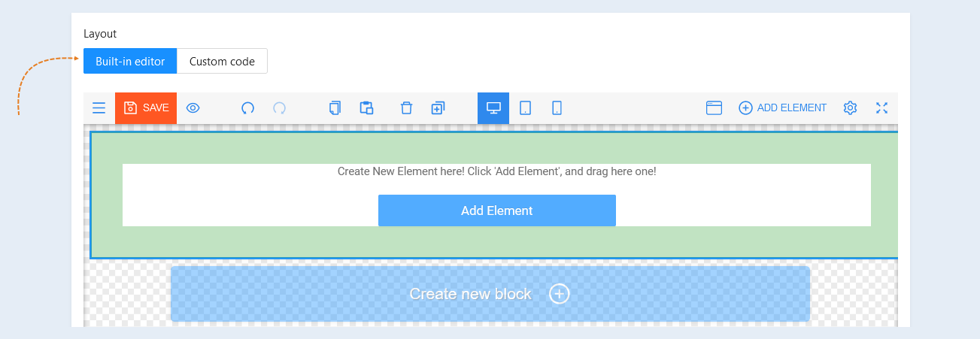Select the Built-in editor tab
This screenshot has width=980, height=339.
[130, 62]
